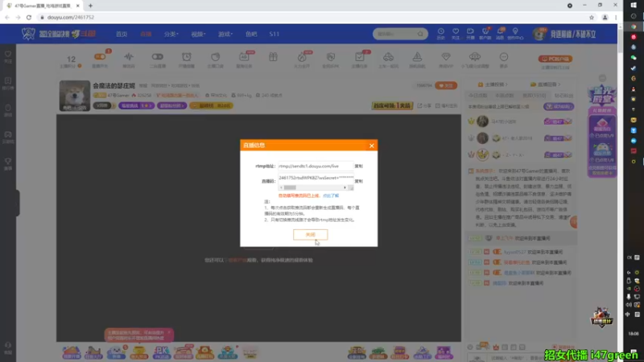The height and width of the screenshot is (362, 644).
Task: Click the PK icon in bottom gift bar
Action: point(162,352)
